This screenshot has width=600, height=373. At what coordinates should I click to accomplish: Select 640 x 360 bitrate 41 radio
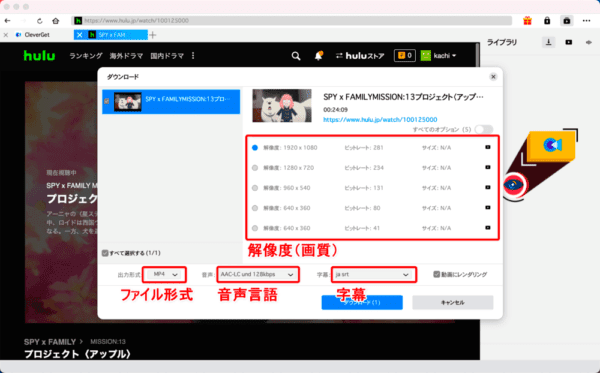point(255,228)
